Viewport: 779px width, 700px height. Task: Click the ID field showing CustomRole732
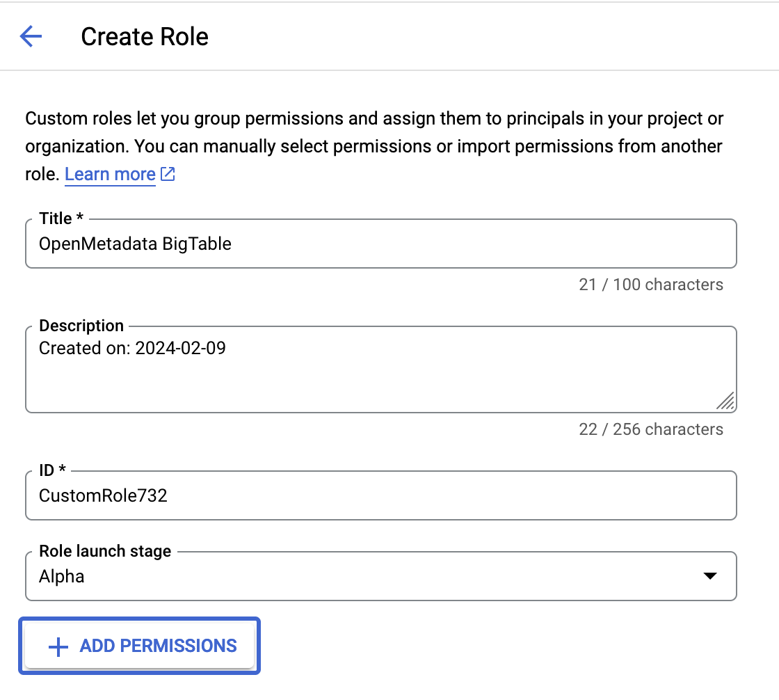pyautogui.click(x=380, y=495)
